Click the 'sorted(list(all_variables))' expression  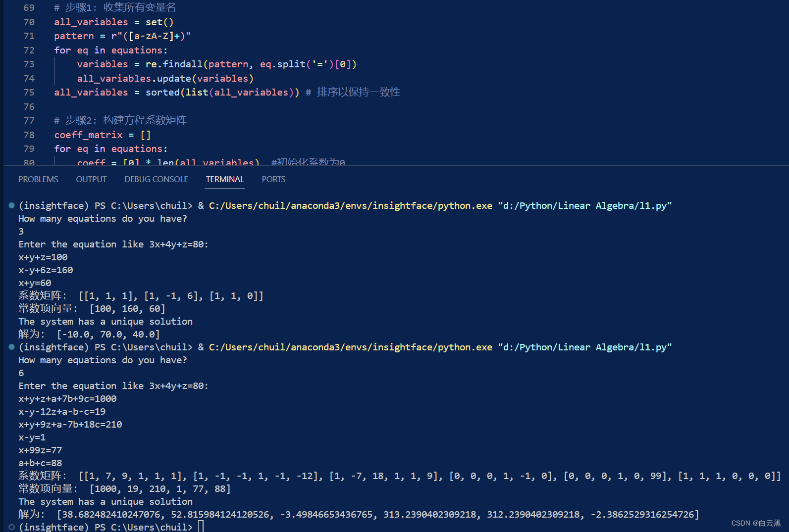[x=222, y=93]
